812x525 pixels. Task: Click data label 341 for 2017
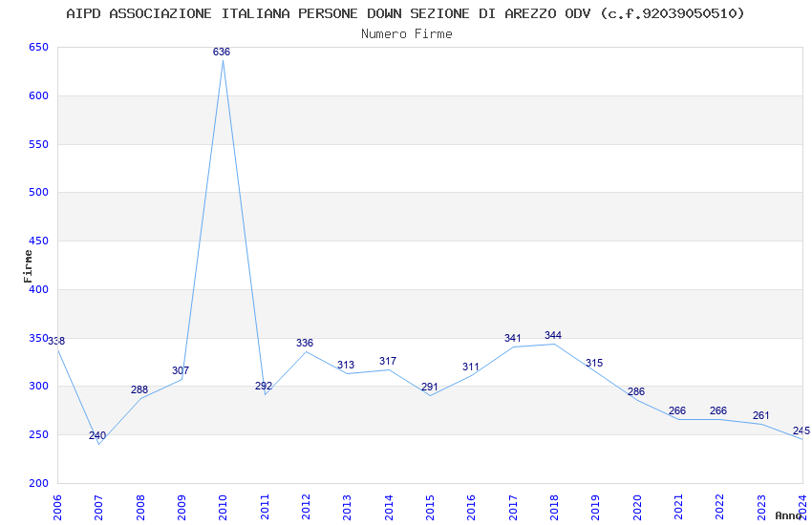pos(513,338)
